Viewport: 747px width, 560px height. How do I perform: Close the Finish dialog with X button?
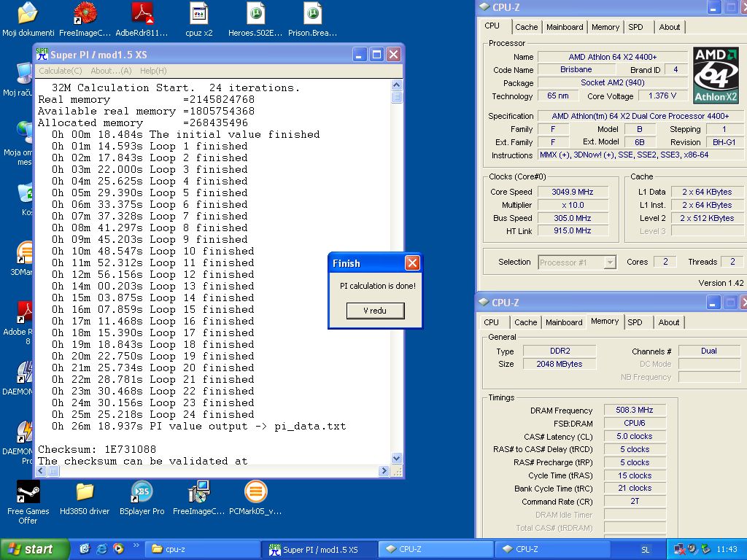[x=413, y=262]
